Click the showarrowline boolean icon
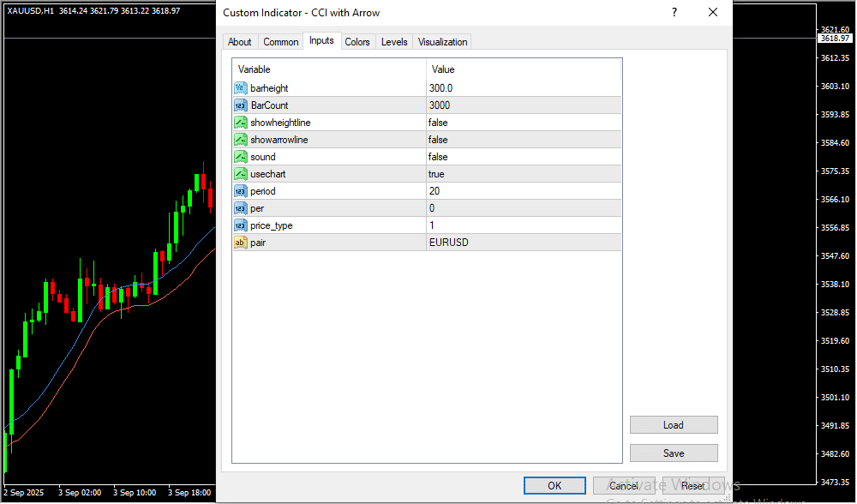The image size is (857, 504). point(241,140)
